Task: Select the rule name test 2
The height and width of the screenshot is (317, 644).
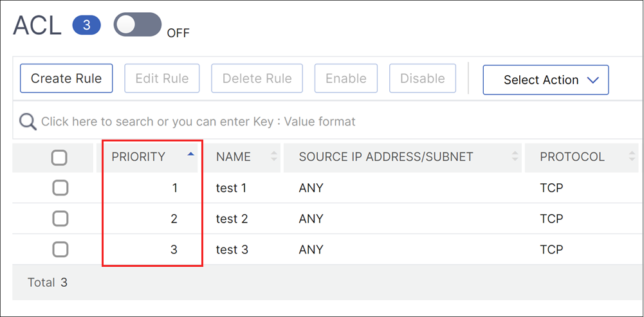Action: (232, 219)
